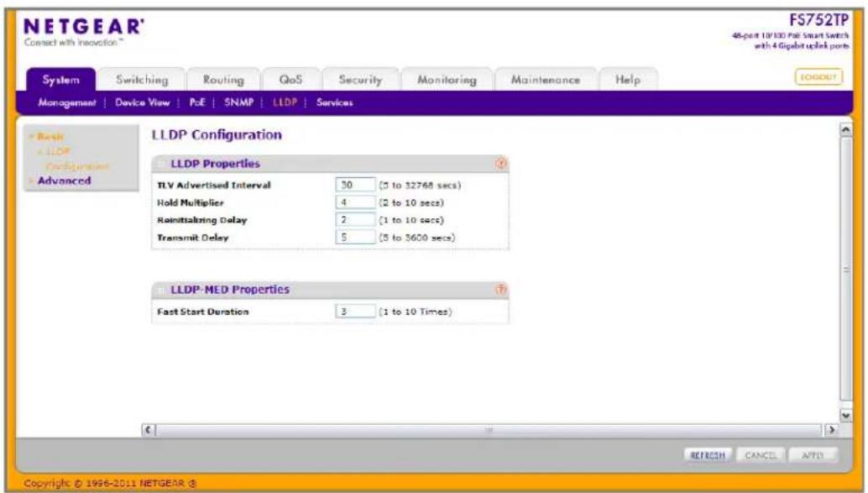Collapse the LLDP-MED Properties section toggle
Viewport: 868px width, 493px height.
pos(162,290)
